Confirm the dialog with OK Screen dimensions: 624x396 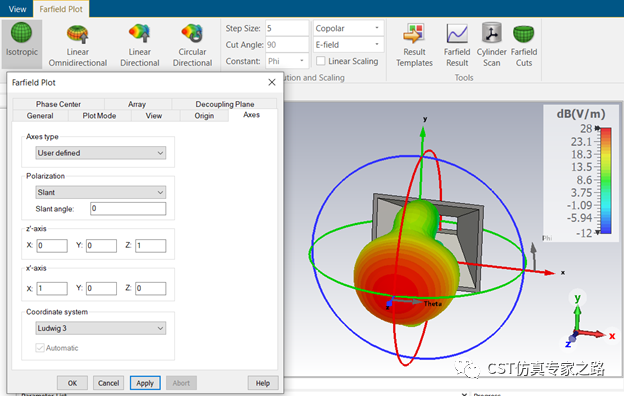click(72, 383)
